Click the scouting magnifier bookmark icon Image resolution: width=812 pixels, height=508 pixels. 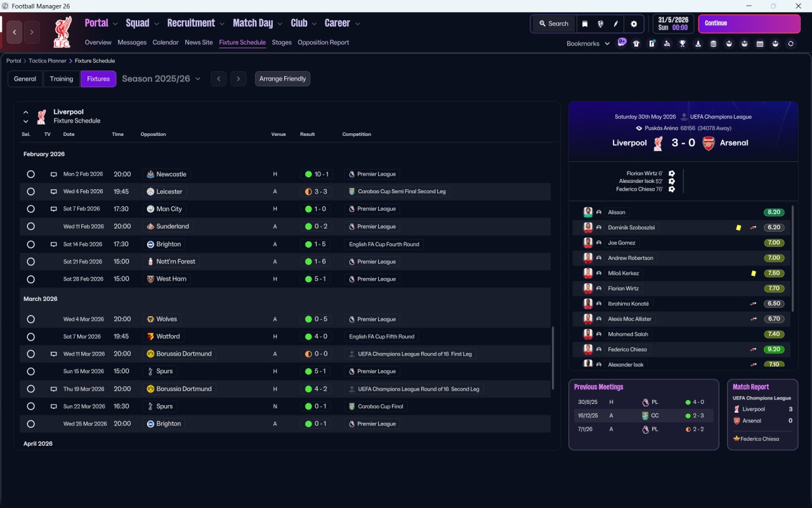[667, 44]
